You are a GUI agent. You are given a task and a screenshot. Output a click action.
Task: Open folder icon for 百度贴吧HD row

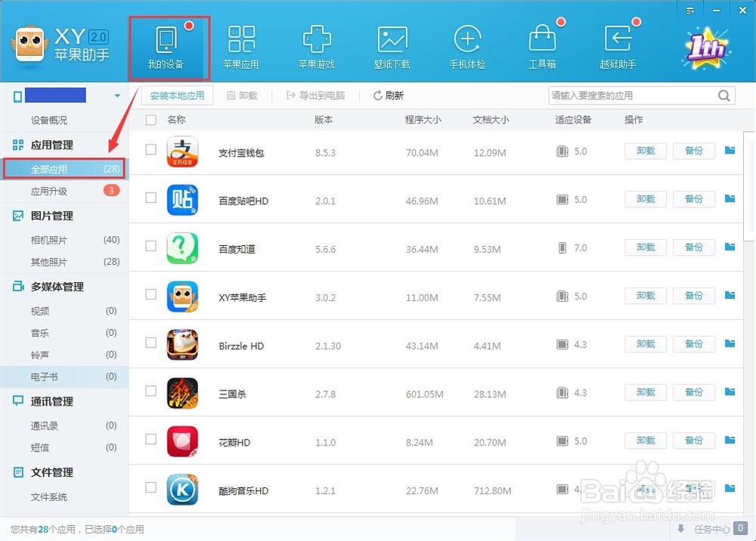click(730, 199)
